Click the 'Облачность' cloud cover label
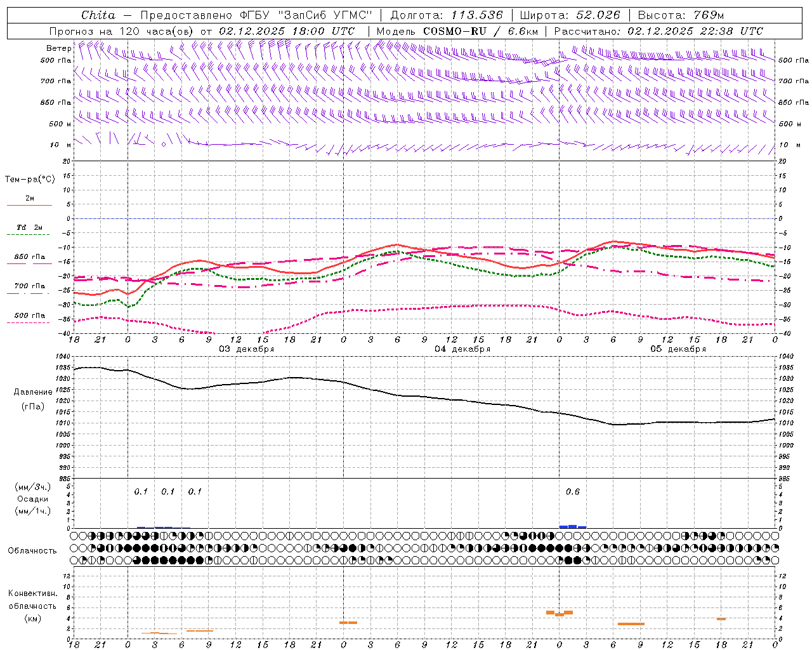 [32, 550]
